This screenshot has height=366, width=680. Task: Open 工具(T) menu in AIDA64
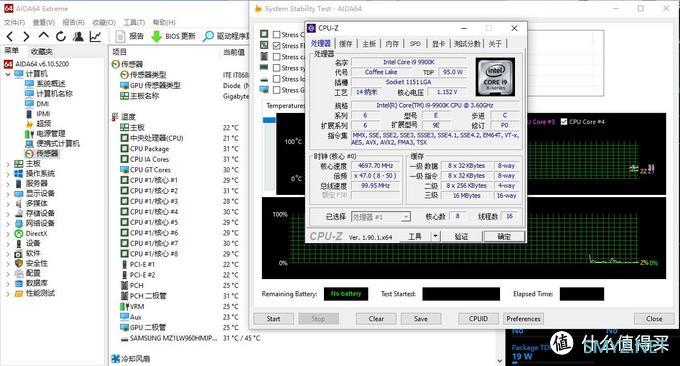[134, 22]
